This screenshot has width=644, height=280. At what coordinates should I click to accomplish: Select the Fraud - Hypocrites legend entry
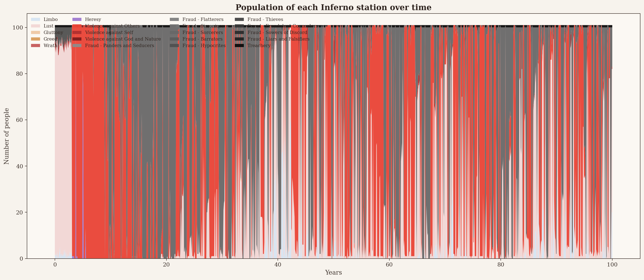204,46
